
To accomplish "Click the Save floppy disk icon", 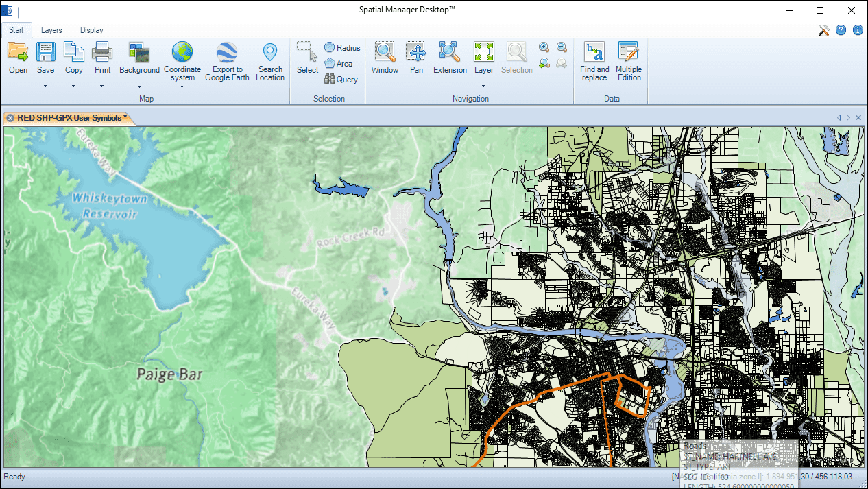I will (x=46, y=53).
